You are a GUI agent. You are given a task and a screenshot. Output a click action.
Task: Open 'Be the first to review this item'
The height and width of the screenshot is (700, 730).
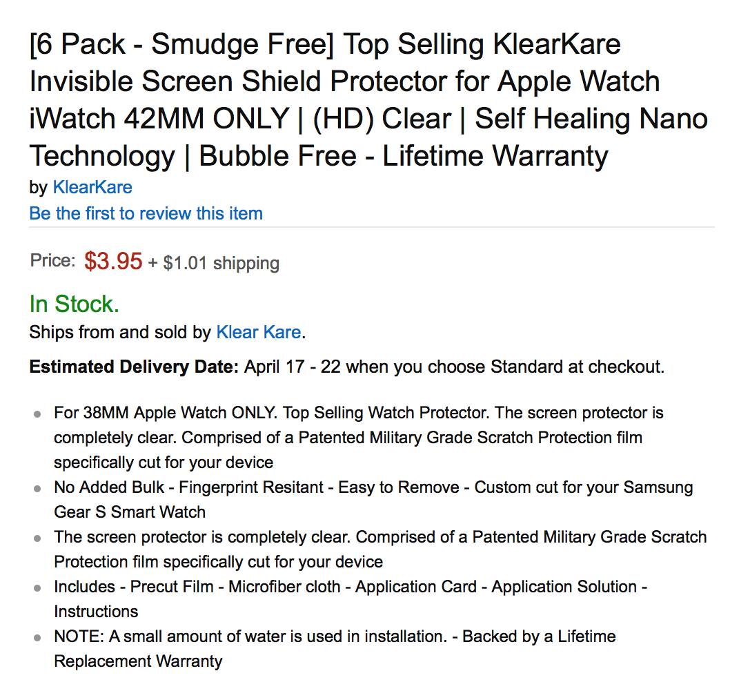click(x=146, y=213)
